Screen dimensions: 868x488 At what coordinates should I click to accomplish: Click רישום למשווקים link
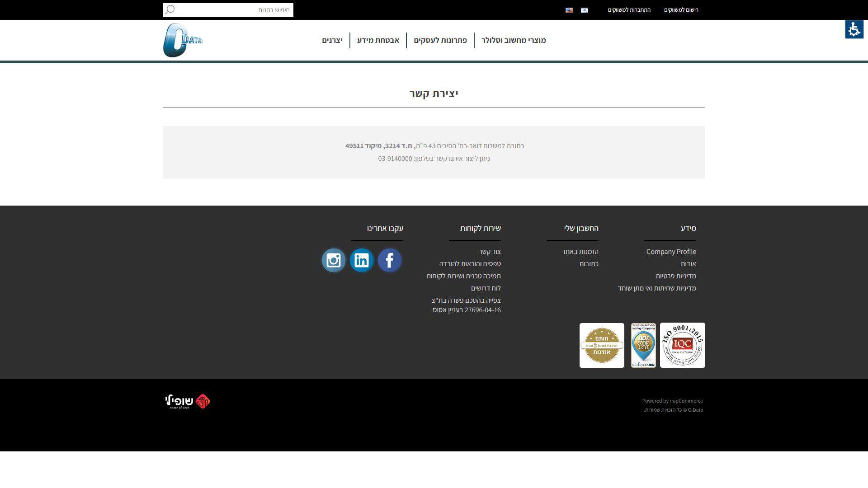click(x=681, y=10)
